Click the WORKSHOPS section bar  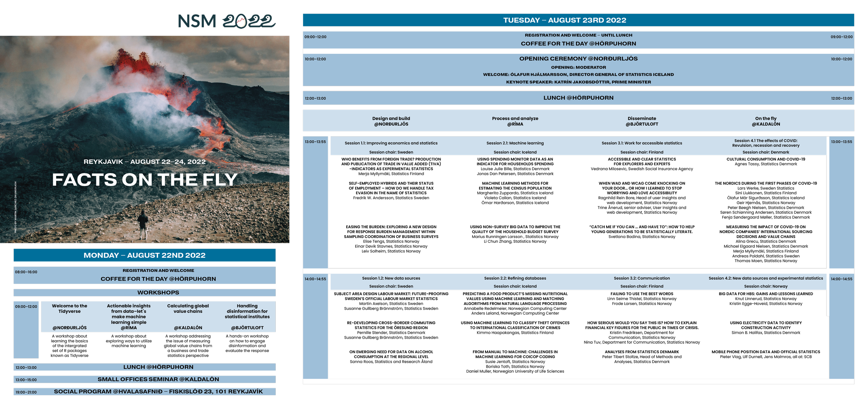point(158,292)
